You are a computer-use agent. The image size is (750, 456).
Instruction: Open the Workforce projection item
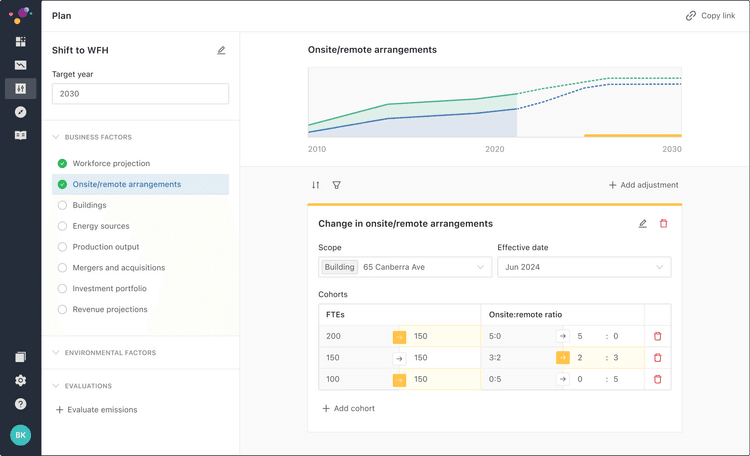point(110,163)
